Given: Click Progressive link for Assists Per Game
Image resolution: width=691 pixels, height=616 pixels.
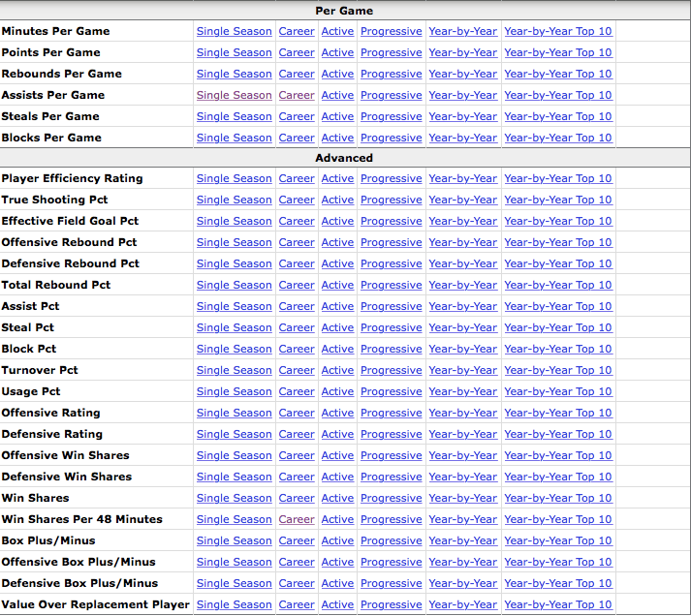Looking at the screenshot, I should click(x=391, y=95).
